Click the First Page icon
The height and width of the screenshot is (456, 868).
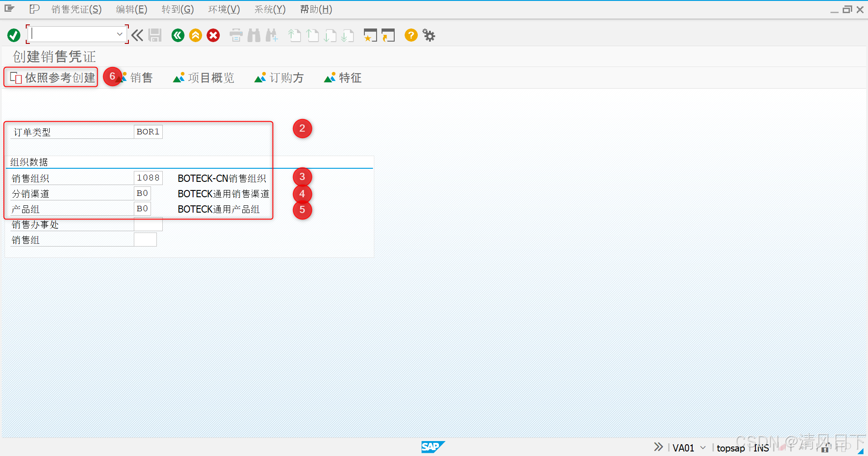click(294, 35)
